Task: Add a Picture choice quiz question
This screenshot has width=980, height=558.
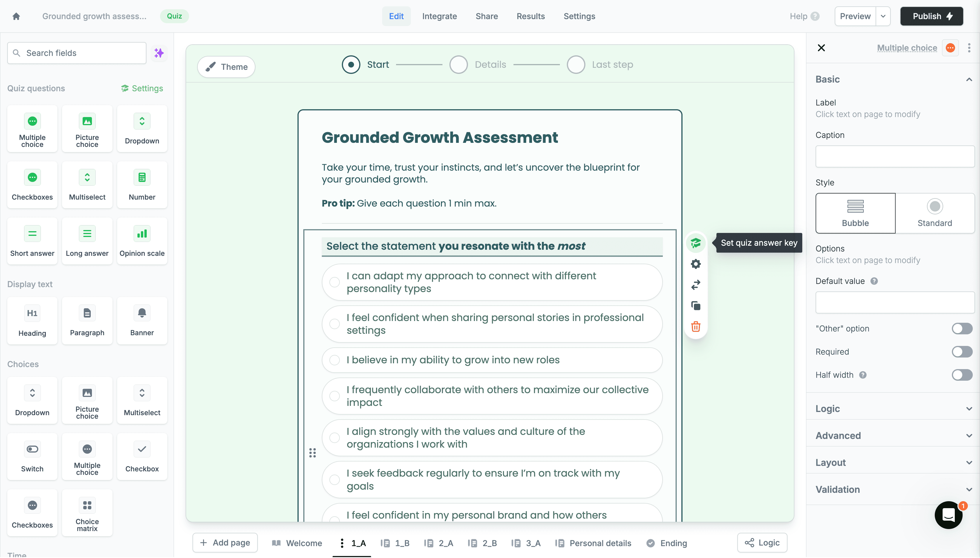Action: point(87,129)
